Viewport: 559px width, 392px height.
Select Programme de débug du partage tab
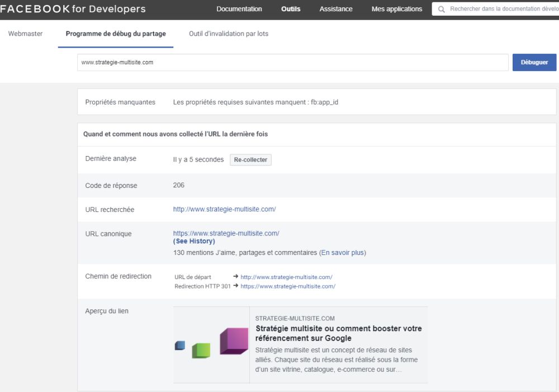pyautogui.click(x=116, y=34)
